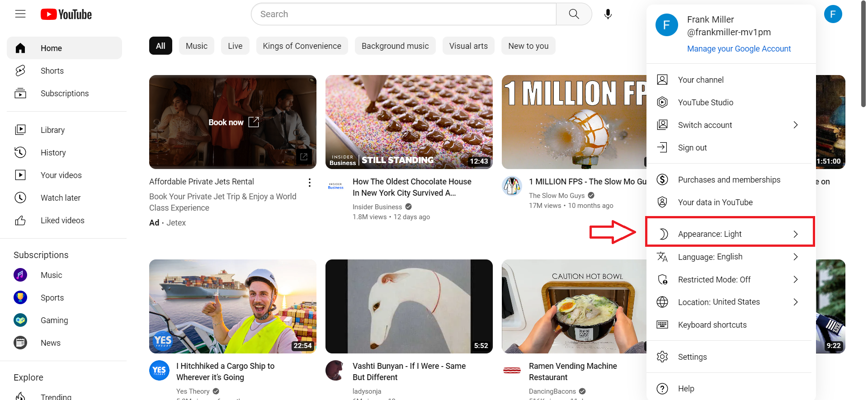Expand the Restricted Mode: Off submenu
The width and height of the screenshot is (868, 400).
pos(731,279)
